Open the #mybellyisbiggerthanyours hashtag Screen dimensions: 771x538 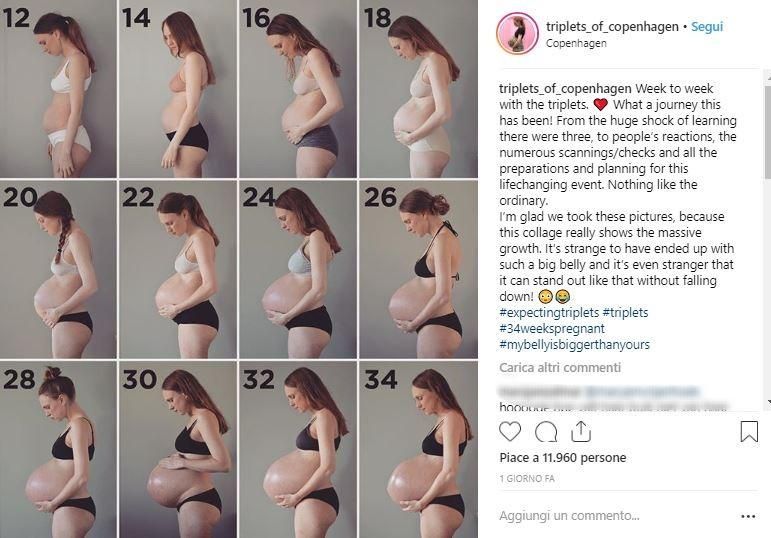click(574, 345)
